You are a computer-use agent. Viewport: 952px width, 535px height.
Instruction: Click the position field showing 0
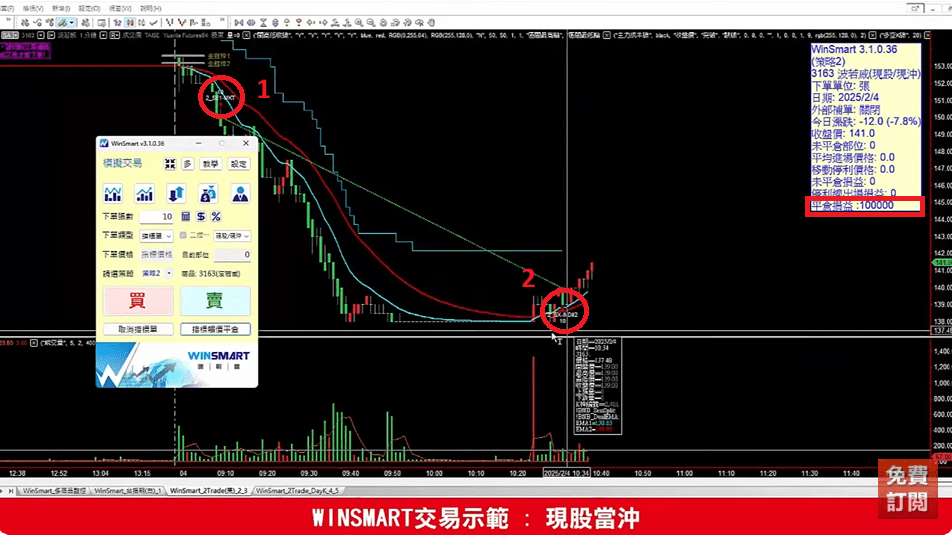(233, 254)
